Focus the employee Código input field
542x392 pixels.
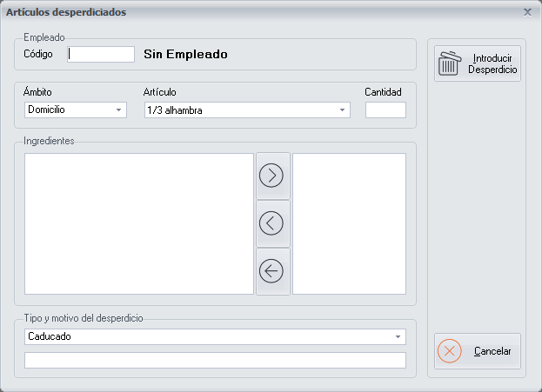pyautogui.click(x=101, y=55)
